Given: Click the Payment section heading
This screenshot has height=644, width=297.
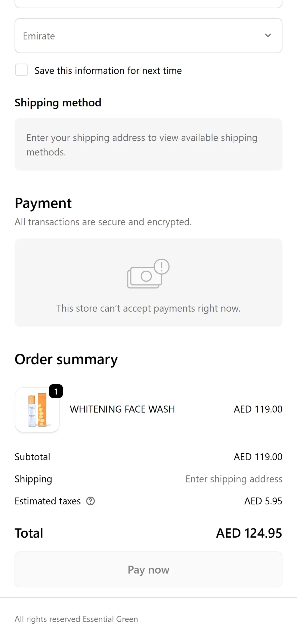Looking at the screenshot, I should coord(43,203).
